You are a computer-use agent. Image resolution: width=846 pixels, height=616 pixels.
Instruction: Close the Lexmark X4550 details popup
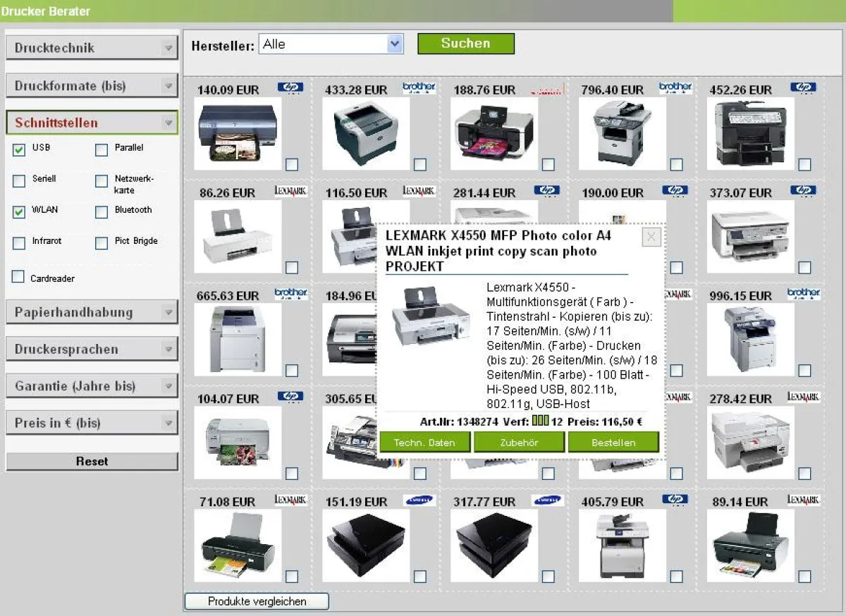pyautogui.click(x=651, y=237)
